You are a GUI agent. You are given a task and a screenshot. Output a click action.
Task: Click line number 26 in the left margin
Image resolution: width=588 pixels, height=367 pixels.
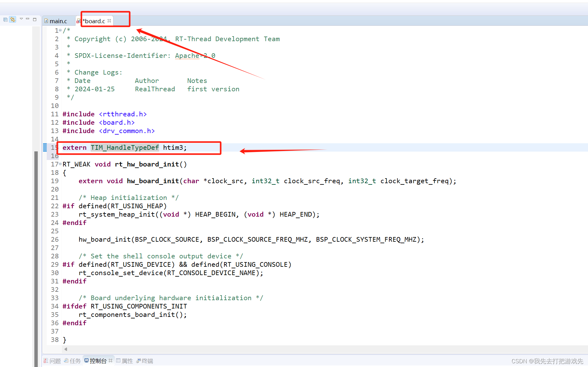[x=54, y=239]
